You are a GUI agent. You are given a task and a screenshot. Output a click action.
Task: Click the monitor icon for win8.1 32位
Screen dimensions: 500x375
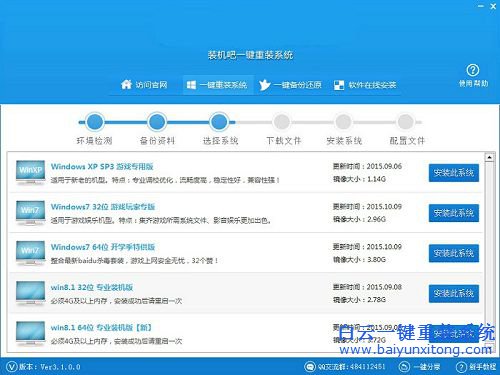point(30,293)
